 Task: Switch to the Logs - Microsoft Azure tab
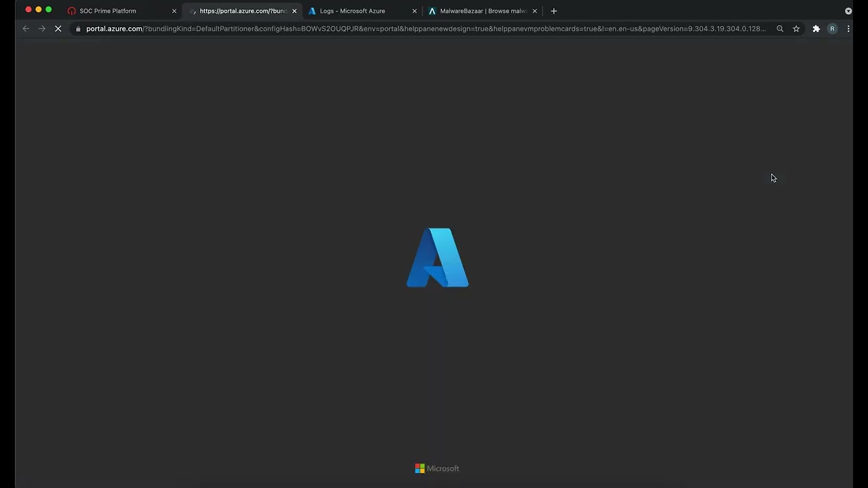[361, 11]
